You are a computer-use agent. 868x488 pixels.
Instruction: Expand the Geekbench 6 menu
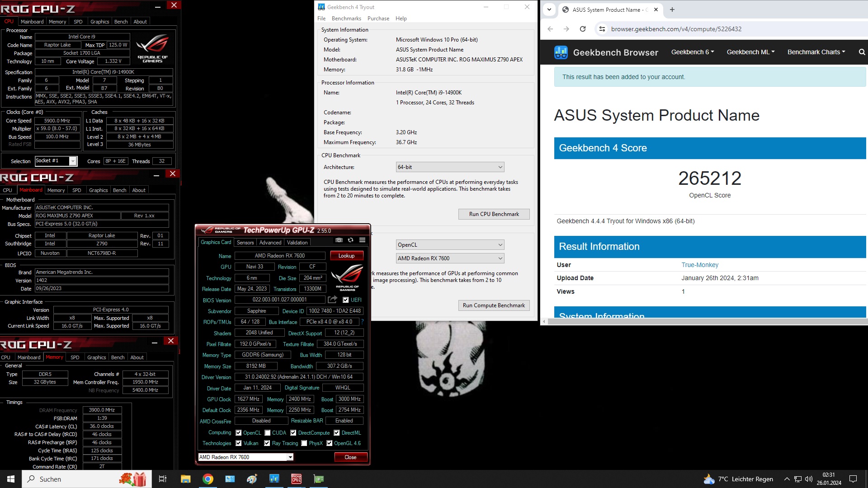coord(693,52)
